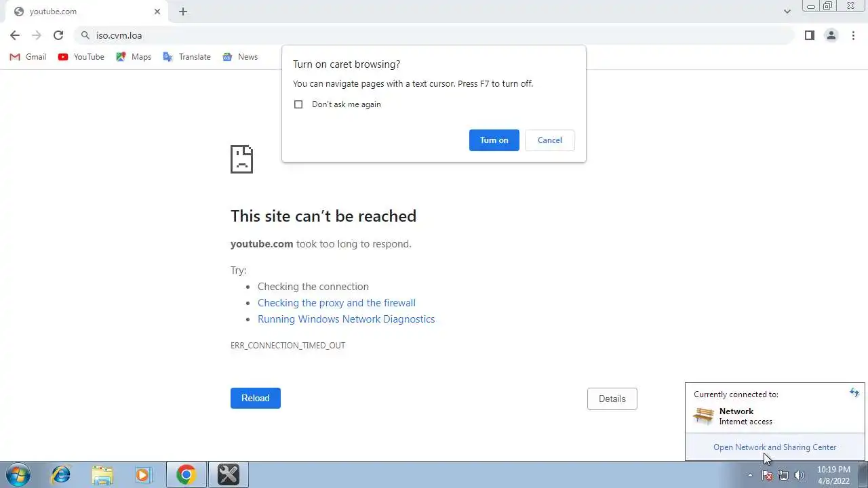Click the heading This site can't be reached
Viewport: 868px width, 488px height.
[323, 216]
